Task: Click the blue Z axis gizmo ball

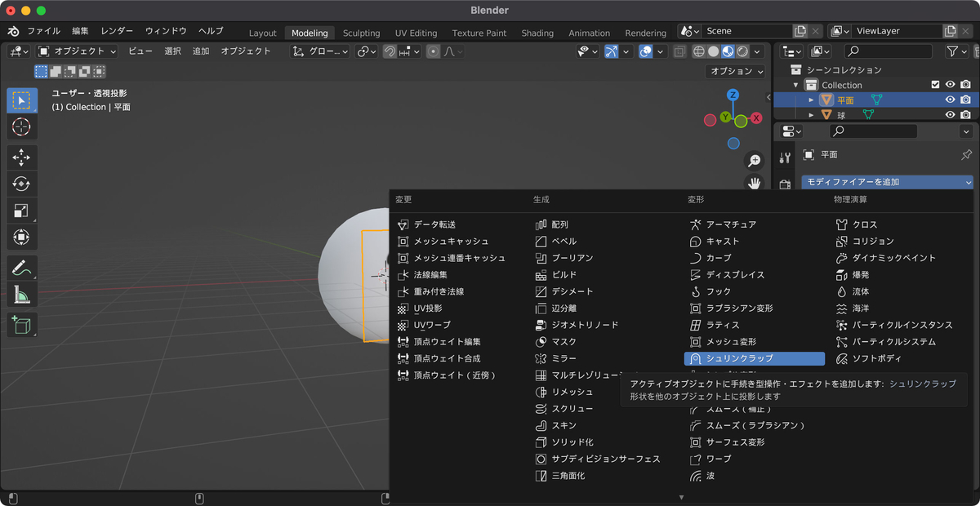Action: tap(733, 95)
